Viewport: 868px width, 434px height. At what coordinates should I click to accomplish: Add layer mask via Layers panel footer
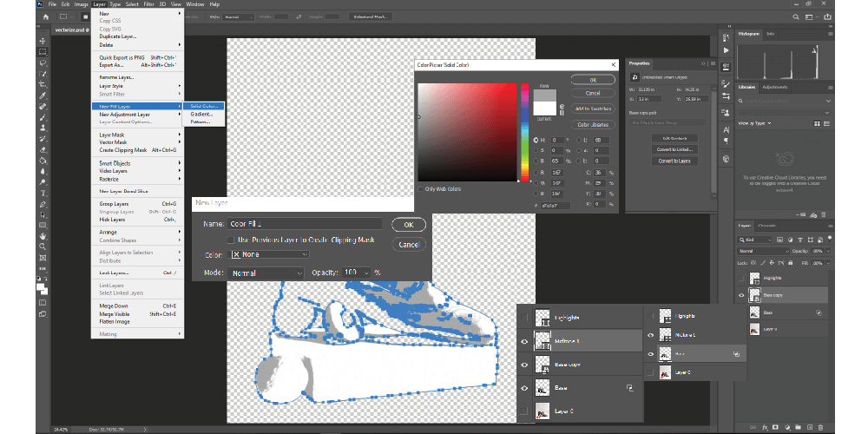tap(775, 427)
